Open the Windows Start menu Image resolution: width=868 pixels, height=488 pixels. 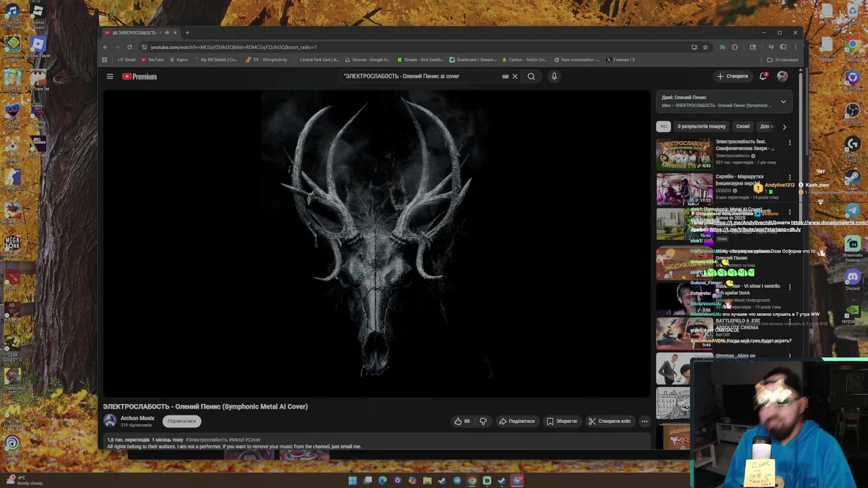pos(353,481)
